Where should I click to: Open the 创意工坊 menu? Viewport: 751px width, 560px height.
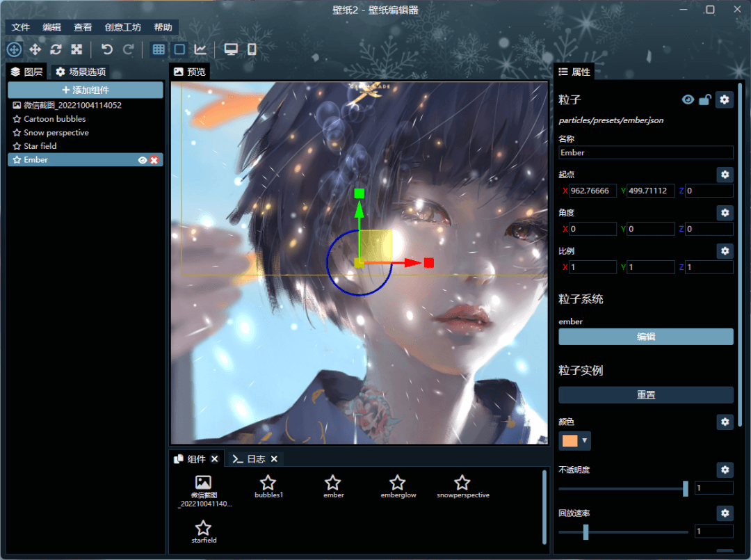(x=122, y=27)
